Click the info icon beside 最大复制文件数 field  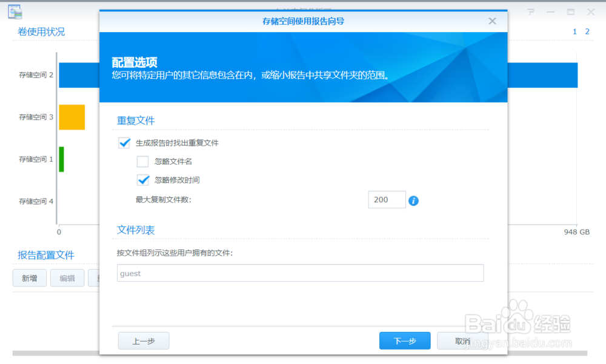[x=414, y=200]
